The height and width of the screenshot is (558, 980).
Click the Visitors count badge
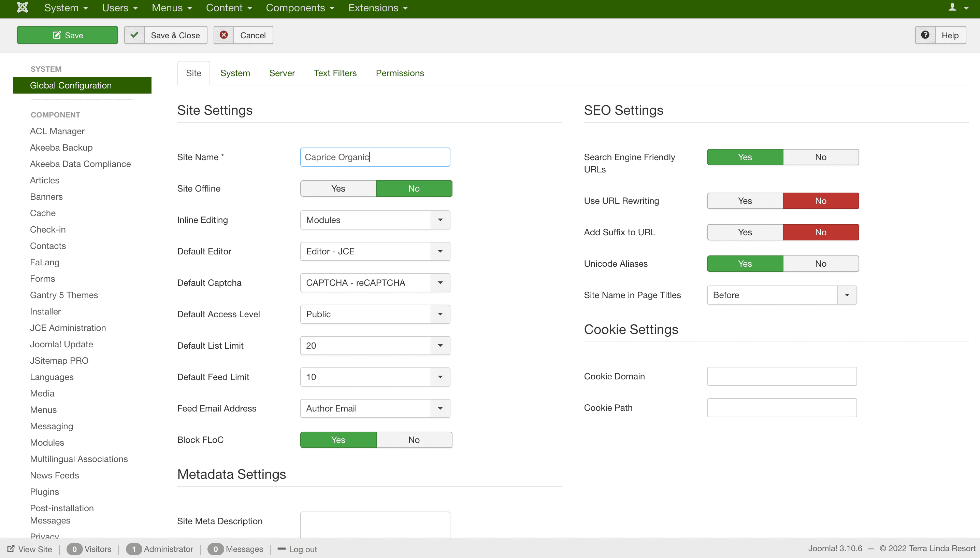click(x=74, y=549)
